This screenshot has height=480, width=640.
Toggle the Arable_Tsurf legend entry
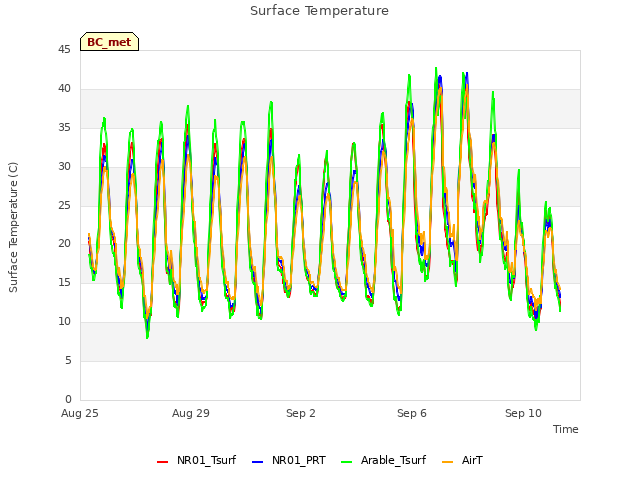(x=384, y=460)
